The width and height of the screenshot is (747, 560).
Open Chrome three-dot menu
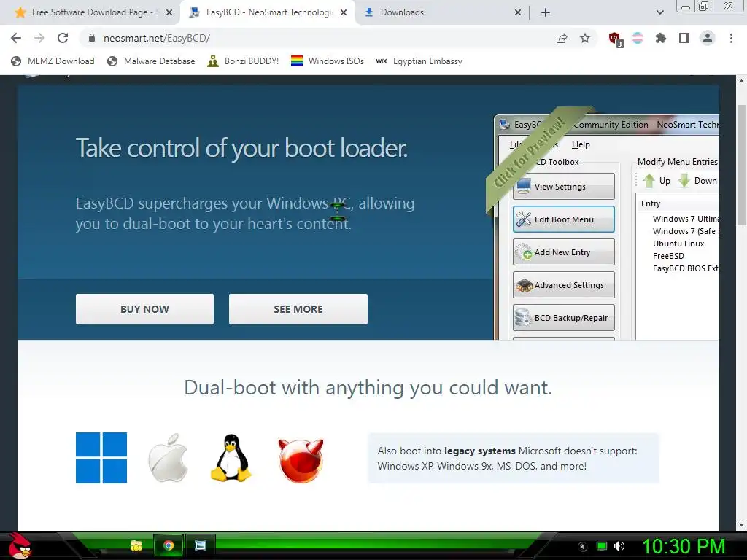[x=731, y=38]
